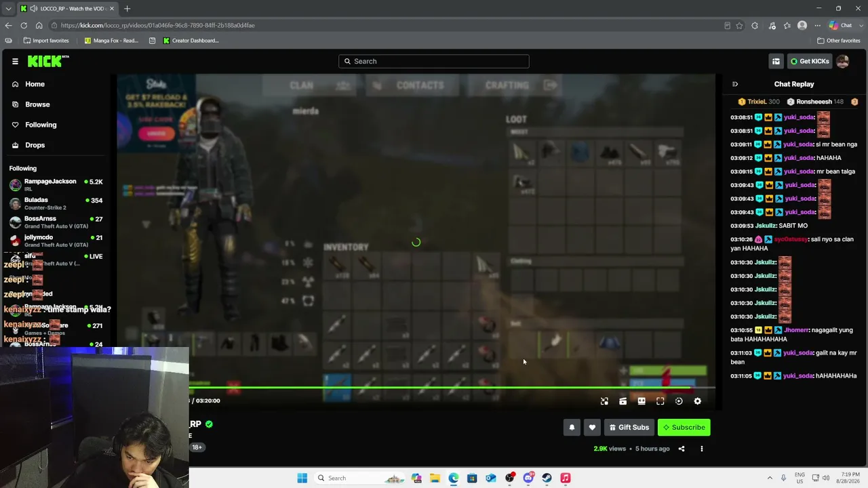
Task: Click the browser back button
Action: [8, 25]
